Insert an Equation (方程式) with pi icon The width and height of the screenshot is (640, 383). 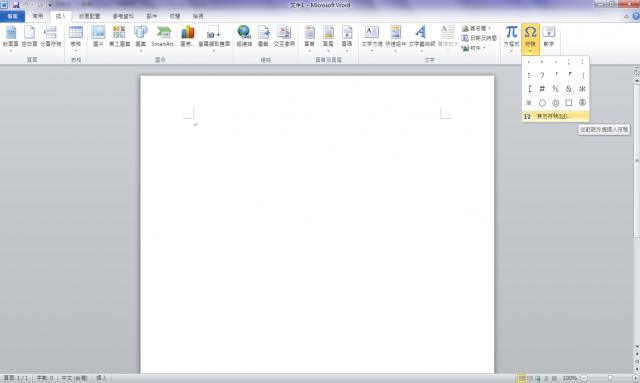coord(511,38)
